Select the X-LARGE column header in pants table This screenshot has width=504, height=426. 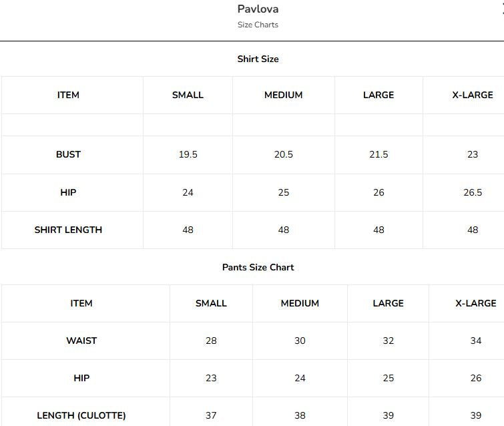click(476, 303)
